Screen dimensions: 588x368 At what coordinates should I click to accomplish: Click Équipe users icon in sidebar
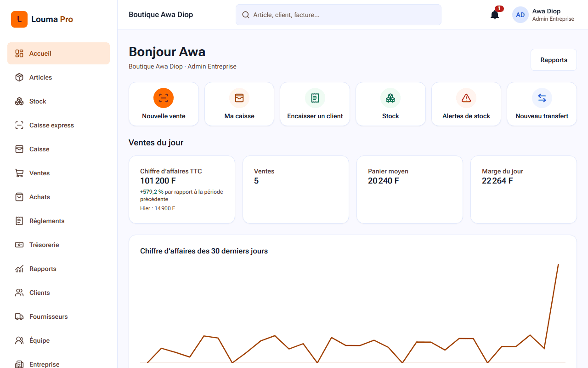click(x=19, y=340)
